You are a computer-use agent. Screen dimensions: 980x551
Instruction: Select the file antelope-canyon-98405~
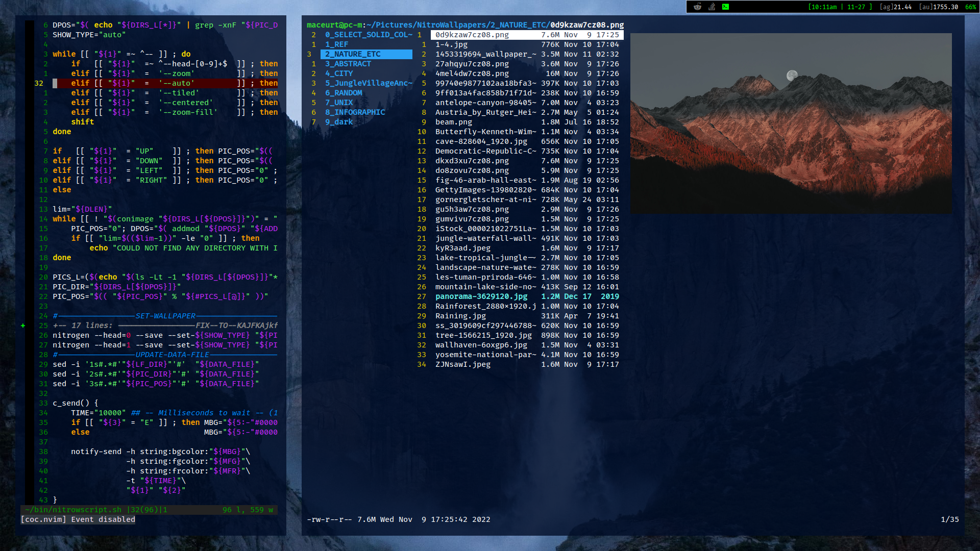pyautogui.click(x=527, y=103)
